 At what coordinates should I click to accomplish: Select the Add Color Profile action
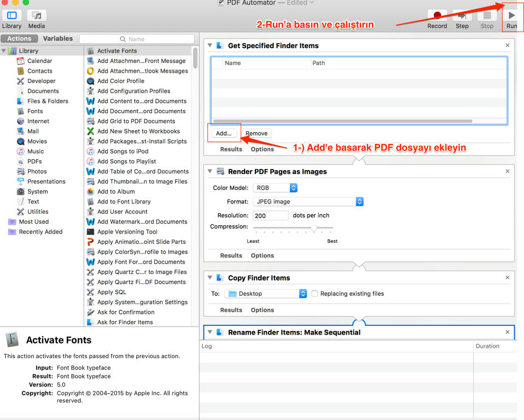pos(121,81)
